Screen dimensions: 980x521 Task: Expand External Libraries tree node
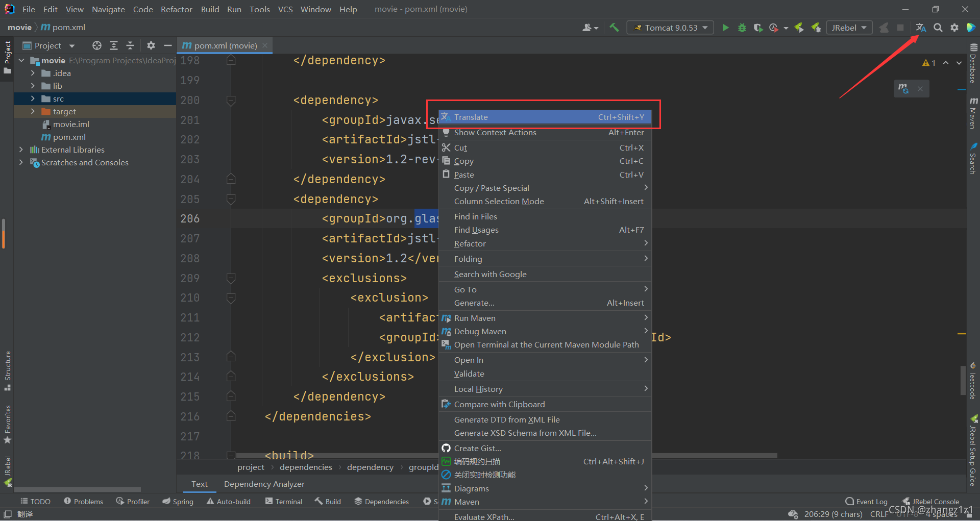pyautogui.click(x=21, y=150)
